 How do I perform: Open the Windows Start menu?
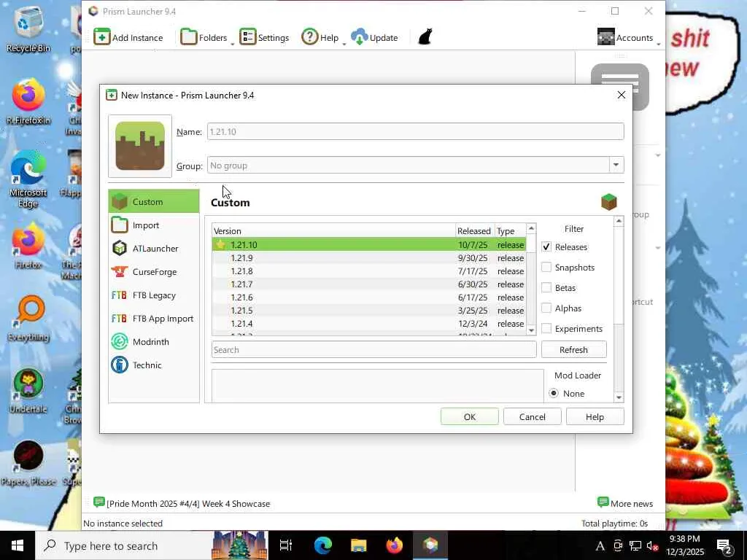tap(18, 545)
